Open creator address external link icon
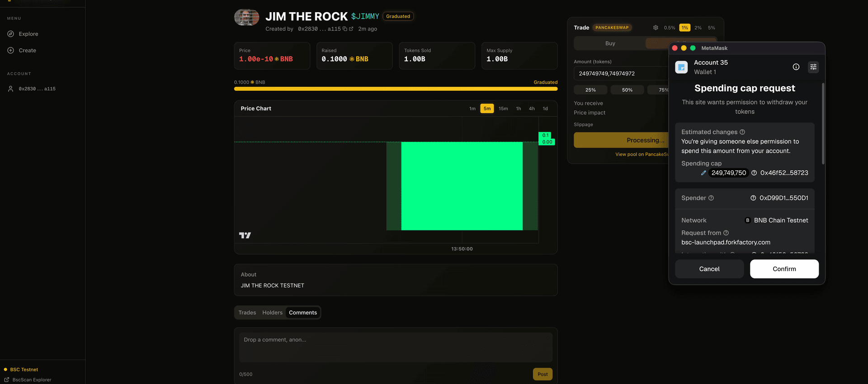 point(351,29)
